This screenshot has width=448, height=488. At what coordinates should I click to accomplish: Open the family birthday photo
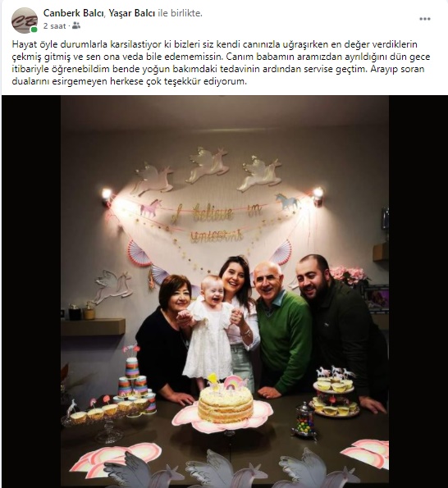(225, 291)
